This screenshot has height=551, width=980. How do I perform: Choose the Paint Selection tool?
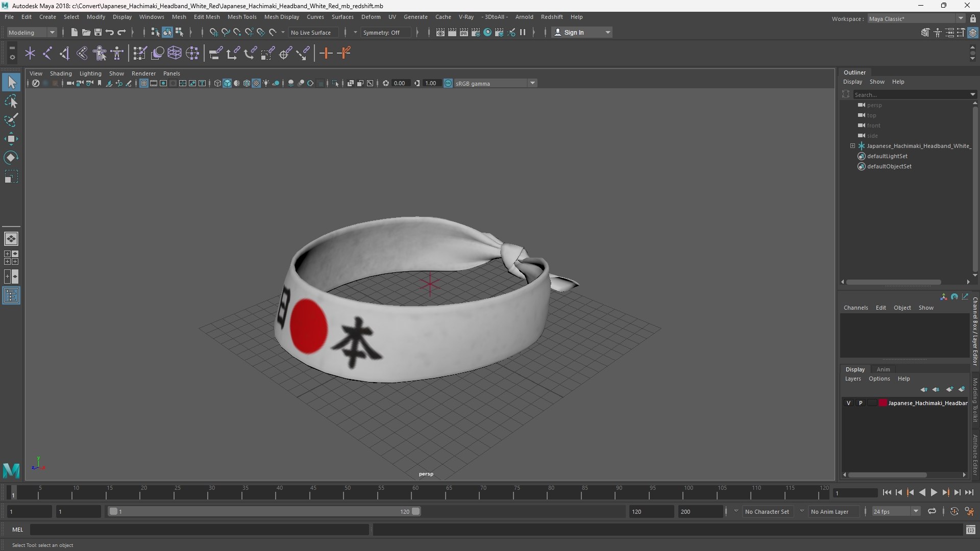point(11,120)
